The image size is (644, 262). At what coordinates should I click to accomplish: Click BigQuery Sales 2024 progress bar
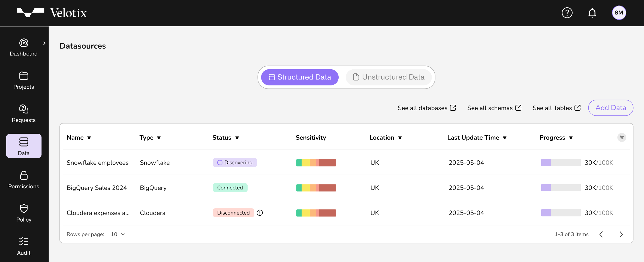coord(561,188)
